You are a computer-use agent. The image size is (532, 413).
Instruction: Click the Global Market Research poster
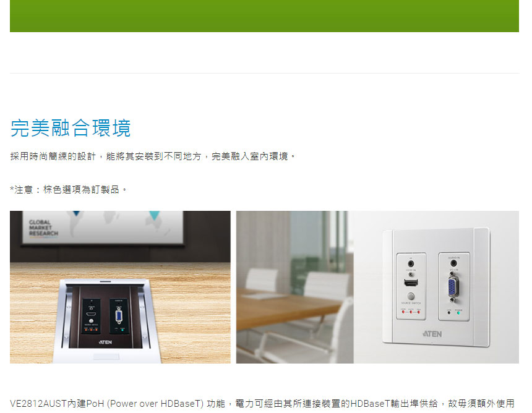[x=103, y=227]
